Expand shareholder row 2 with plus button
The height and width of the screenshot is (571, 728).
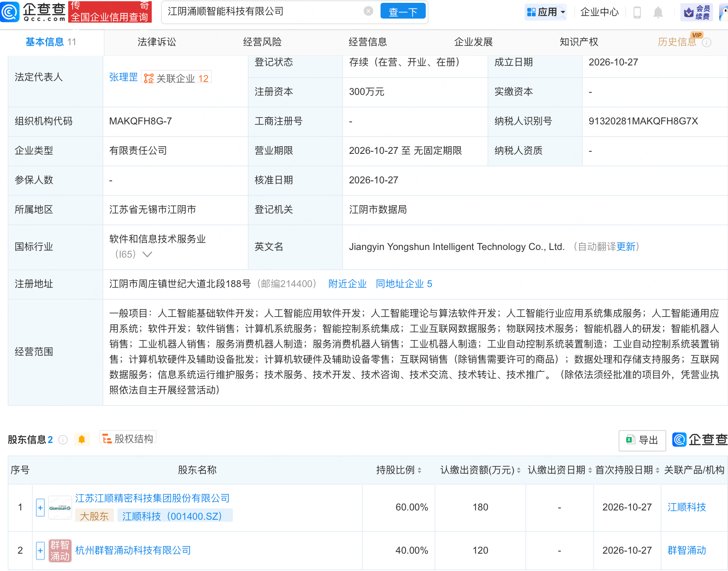point(40,550)
